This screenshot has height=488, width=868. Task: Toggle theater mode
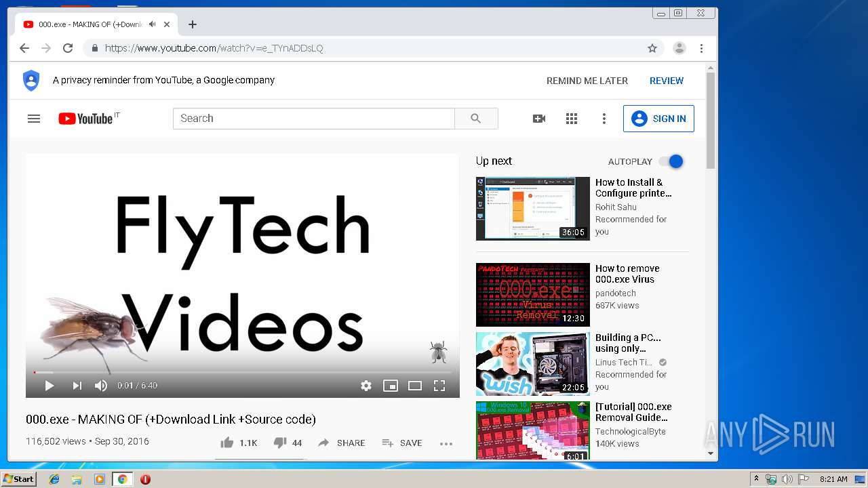coord(415,386)
